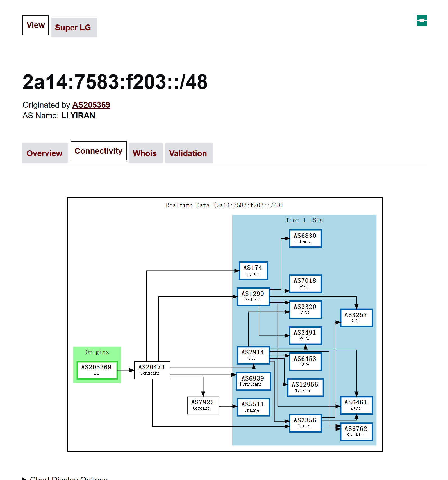This screenshot has height=480, width=448.
Task: Select the AS5511 Orange node
Action: pos(253,407)
